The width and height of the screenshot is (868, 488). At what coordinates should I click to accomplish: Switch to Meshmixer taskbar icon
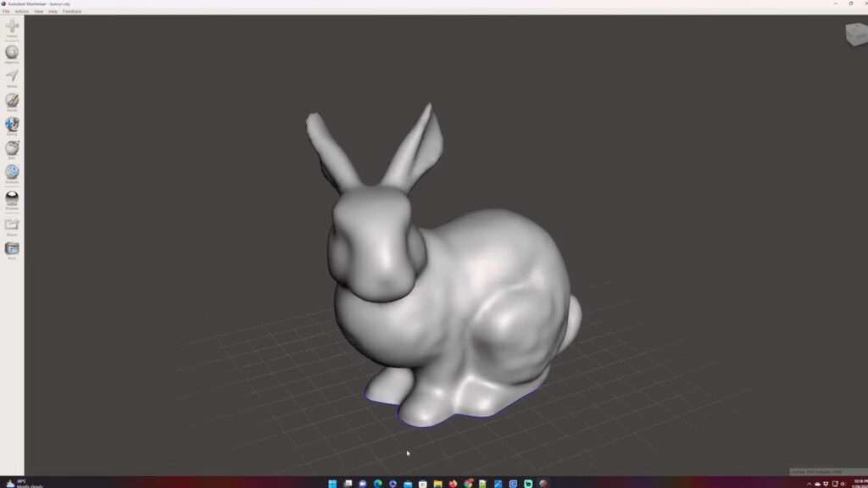(543, 484)
